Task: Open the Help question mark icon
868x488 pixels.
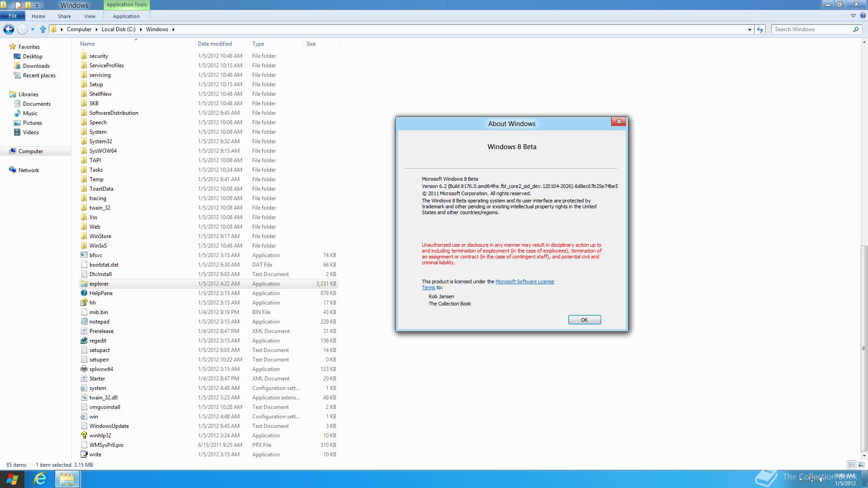Action: click(863, 15)
